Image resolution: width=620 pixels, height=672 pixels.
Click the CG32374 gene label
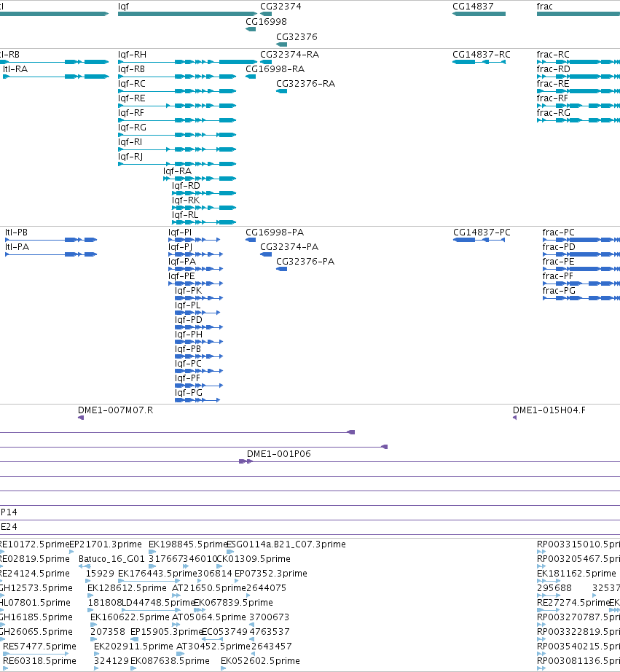pos(280,7)
